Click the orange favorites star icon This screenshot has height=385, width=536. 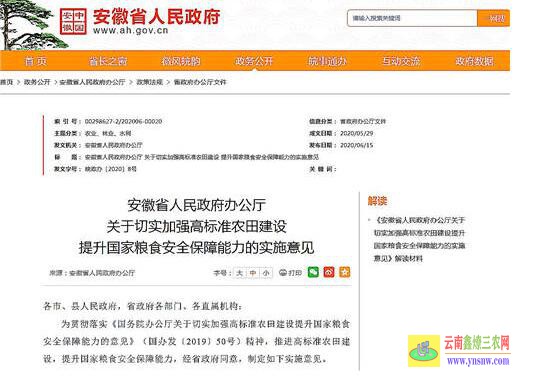[x=345, y=272]
